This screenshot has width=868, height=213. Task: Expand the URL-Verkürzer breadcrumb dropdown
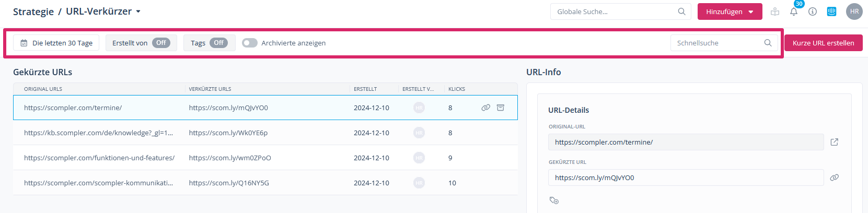coord(138,11)
